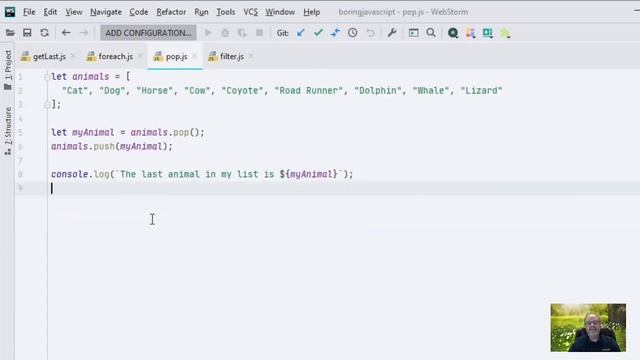
Task: Open the Window menu
Action: tap(280, 12)
